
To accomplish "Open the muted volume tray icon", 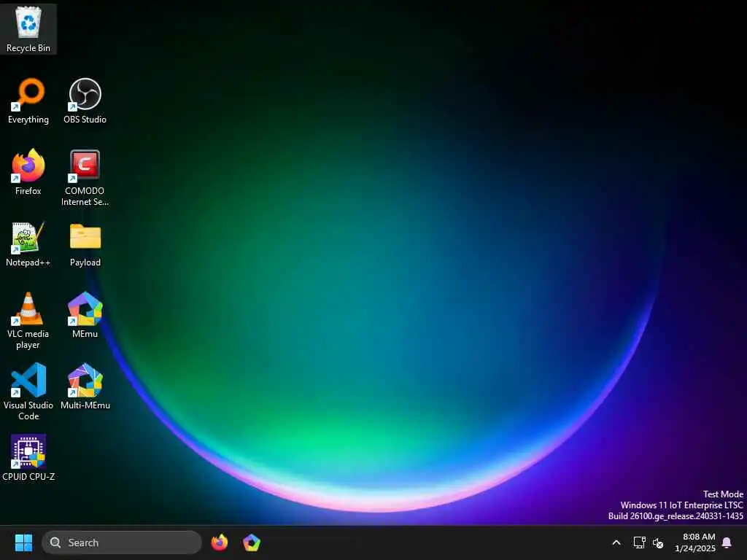I will click(658, 542).
